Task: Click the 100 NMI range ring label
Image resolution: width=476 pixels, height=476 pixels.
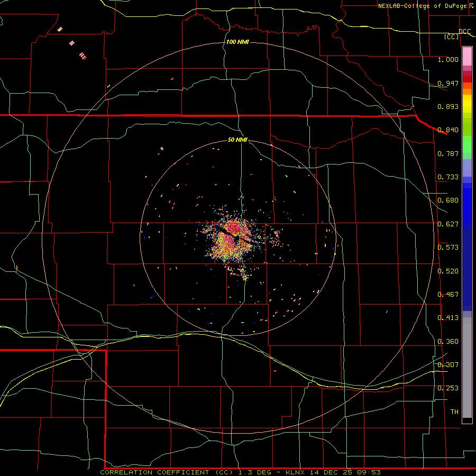Action: point(237,42)
